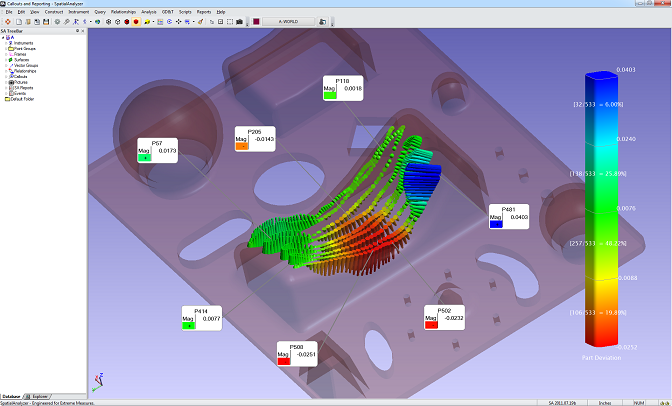Click Inches units in status bar
672x406 pixels.
coord(605,403)
